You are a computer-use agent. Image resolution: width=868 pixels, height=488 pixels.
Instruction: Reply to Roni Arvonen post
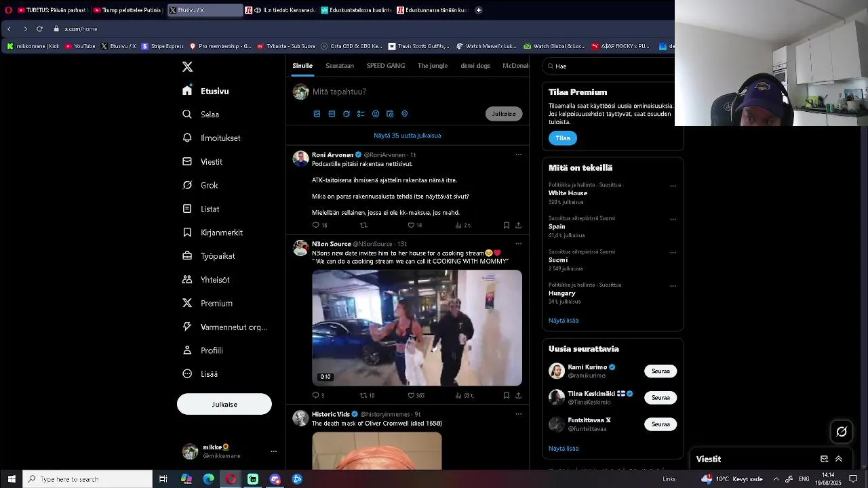click(x=316, y=225)
